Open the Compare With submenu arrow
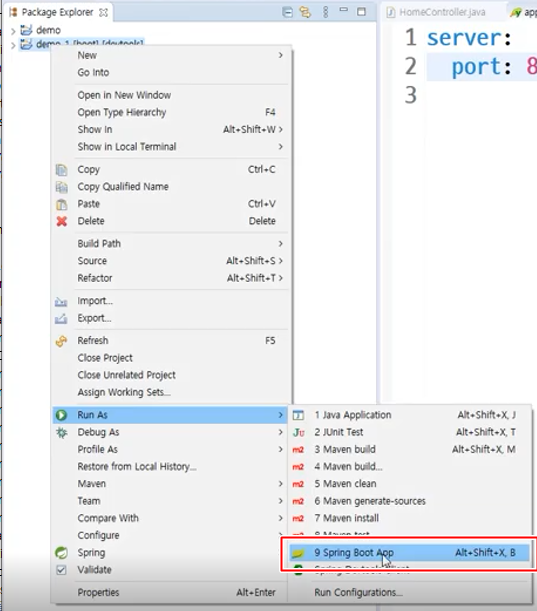Screen dimensions: 537x611 click(281, 518)
